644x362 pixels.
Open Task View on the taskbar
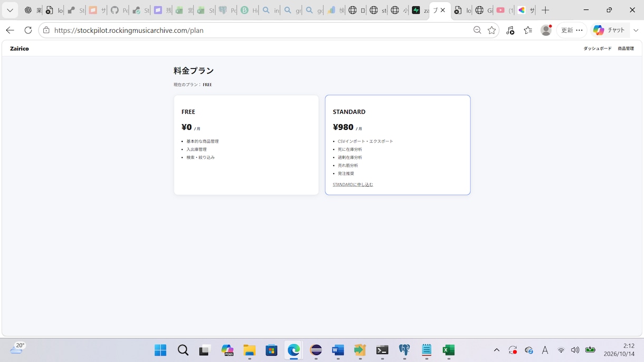click(205, 350)
